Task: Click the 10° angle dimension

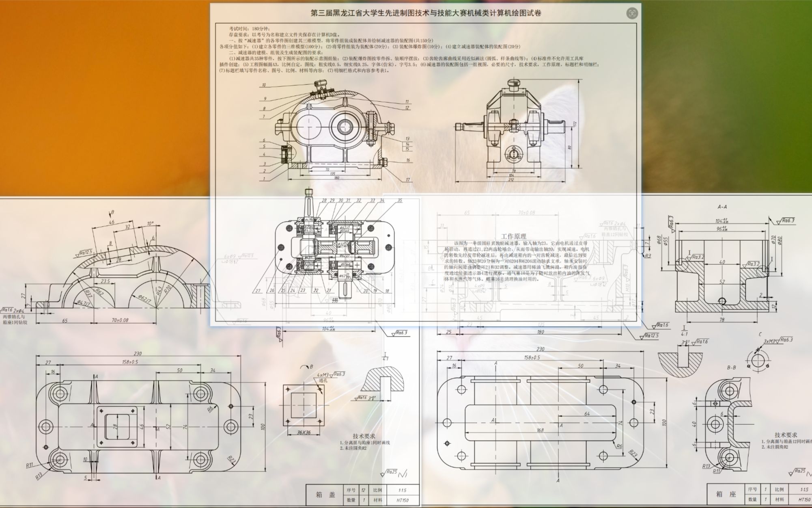Action: tap(150, 224)
